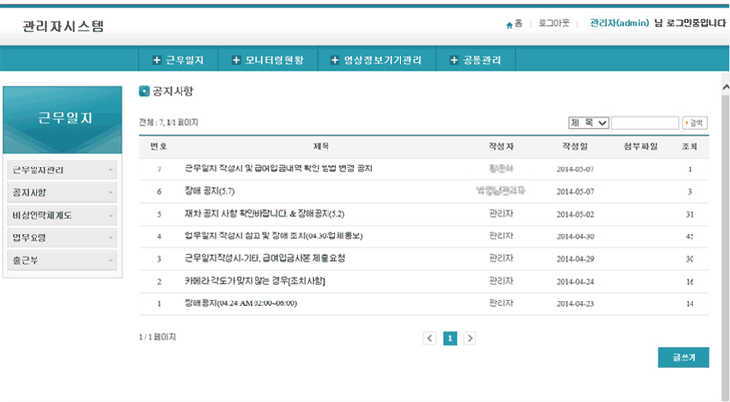Click the 관리자(admin) user link

coord(620,23)
